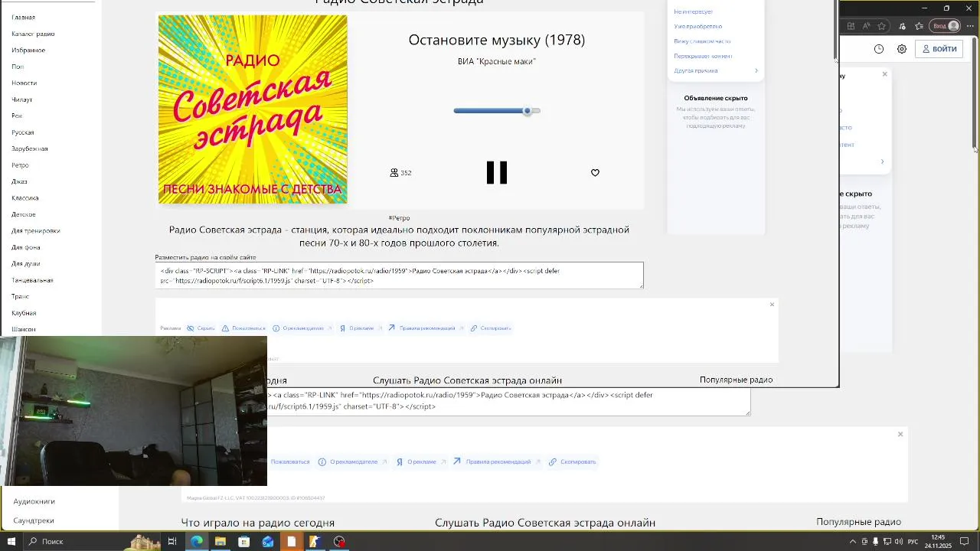980x551 pixels.
Task: Open Главная in the left sidebar
Action: point(23,17)
